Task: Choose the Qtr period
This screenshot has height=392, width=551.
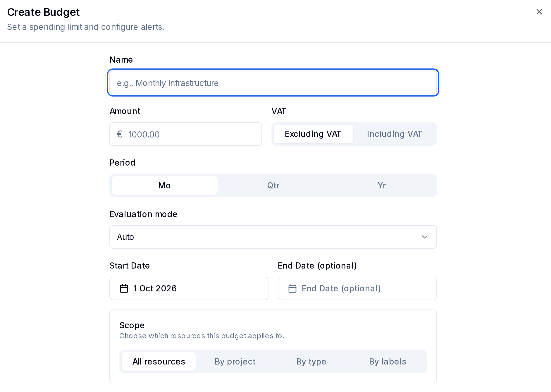Action: tap(273, 185)
